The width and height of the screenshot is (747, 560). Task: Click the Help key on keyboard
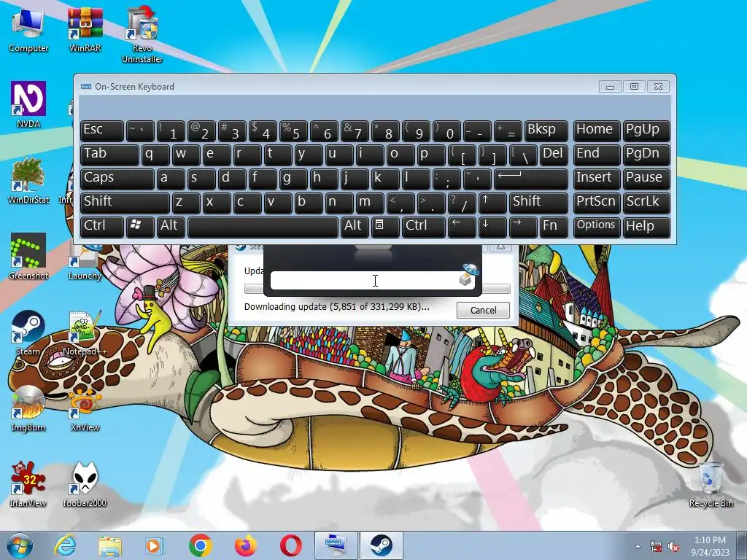click(x=646, y=227)
